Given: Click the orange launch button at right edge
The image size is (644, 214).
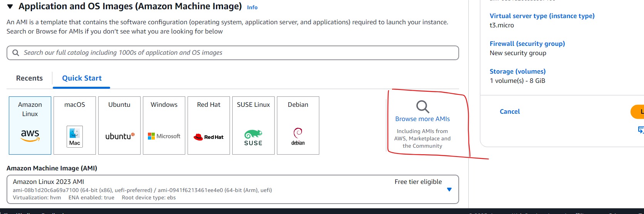Looking at the screenshot, I should pos(637,111).
